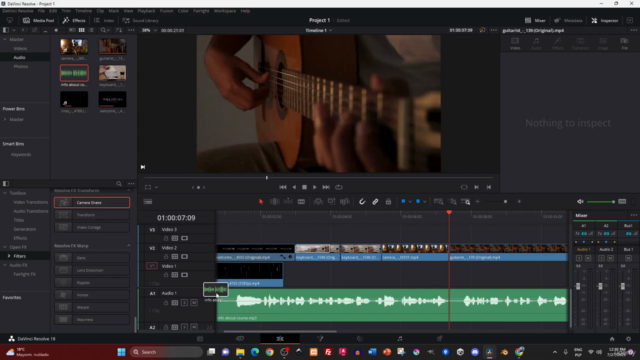The width and height of the screenshot is (640, 360).
Task: Open File Explorer from the taskbar
Action: (x=240, y=352)
